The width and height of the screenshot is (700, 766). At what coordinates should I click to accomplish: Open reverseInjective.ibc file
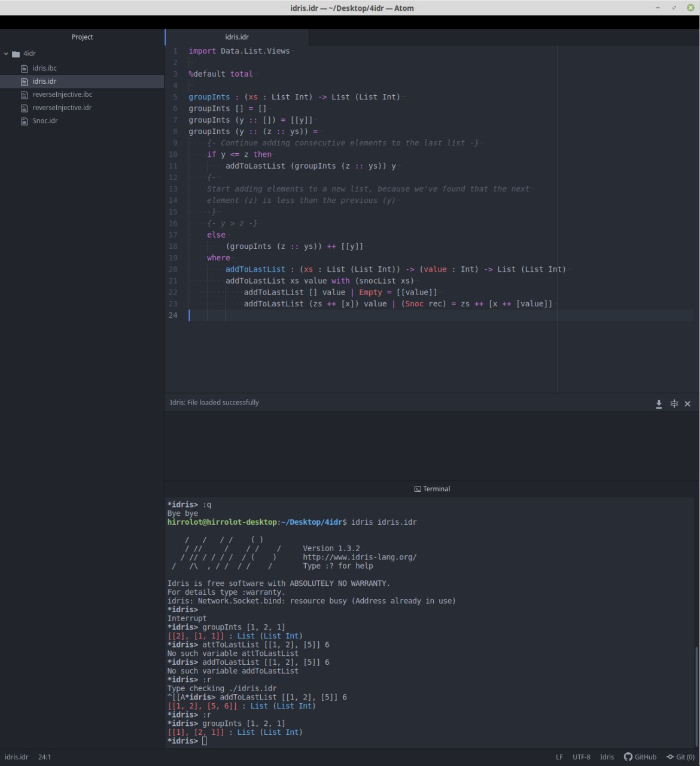click(x=62, y=95)
